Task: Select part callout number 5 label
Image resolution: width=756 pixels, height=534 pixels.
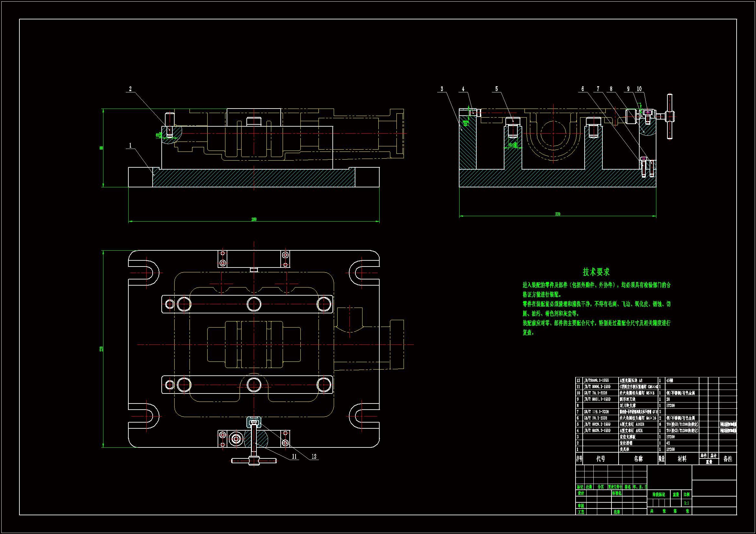Action: coord(497,89)
